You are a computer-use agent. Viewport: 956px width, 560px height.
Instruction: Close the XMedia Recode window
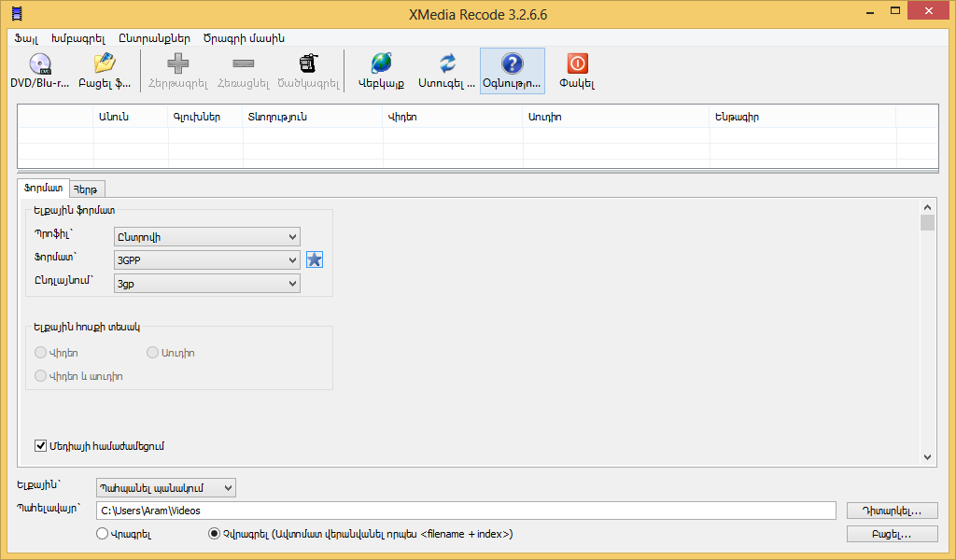click(x=929, y=11)
